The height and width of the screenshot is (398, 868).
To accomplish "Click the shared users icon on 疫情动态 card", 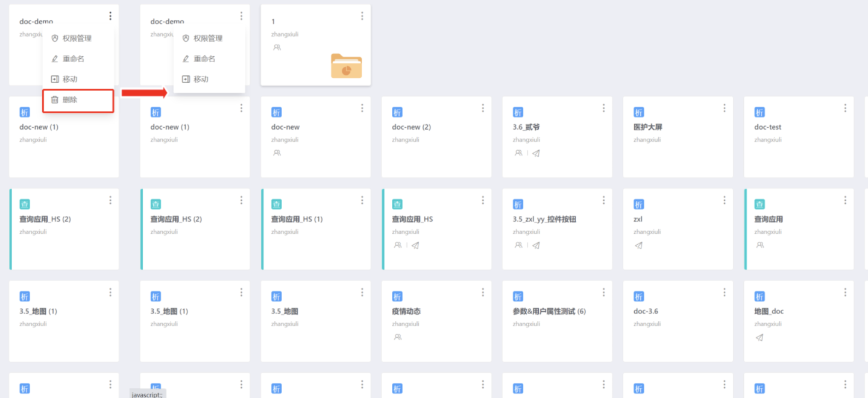I will click(397, 337).
